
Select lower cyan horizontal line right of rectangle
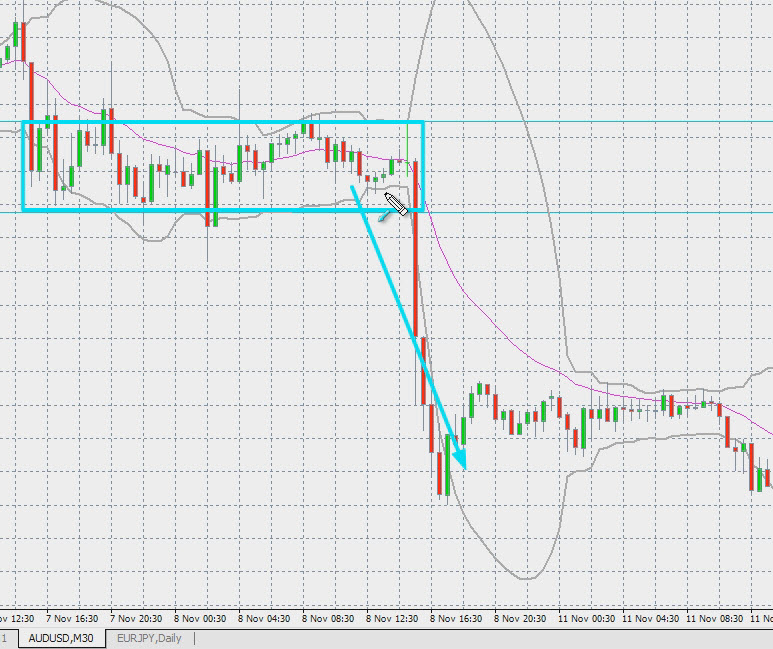(600, 211)
